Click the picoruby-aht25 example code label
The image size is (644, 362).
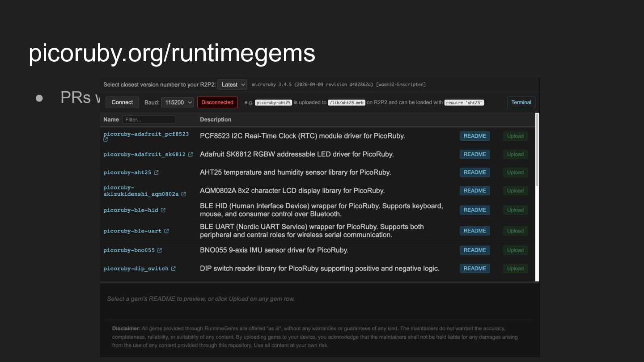[273, 102]
